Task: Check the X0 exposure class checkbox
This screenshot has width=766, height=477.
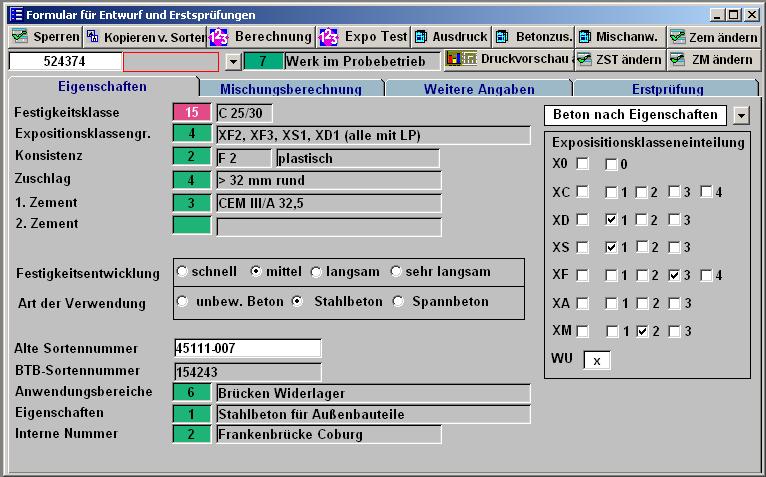Action: [x=582, y=164]
